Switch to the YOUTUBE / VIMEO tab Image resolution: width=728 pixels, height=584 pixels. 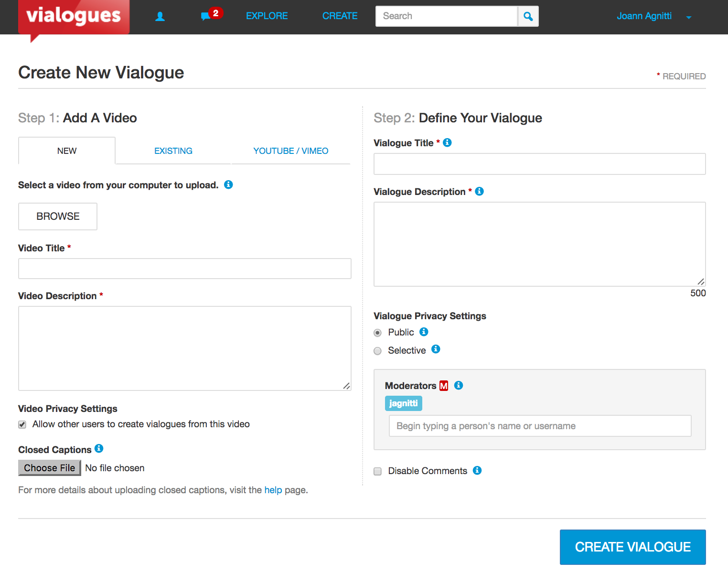tap(291, 151)
